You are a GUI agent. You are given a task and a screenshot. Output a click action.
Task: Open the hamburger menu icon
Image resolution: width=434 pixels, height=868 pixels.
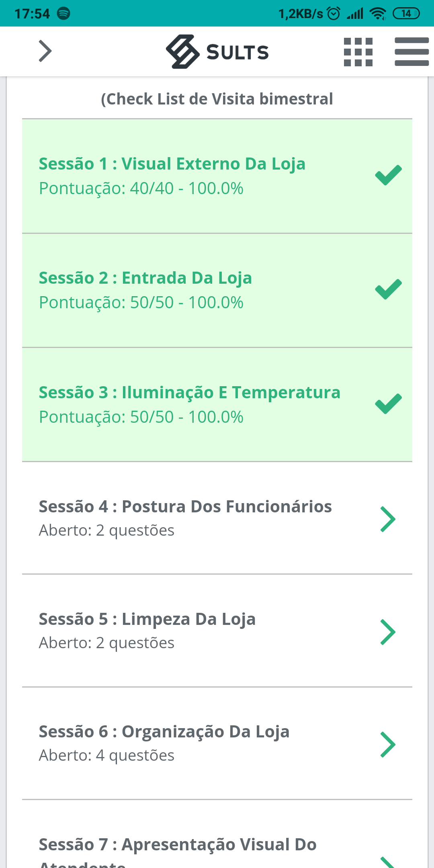point(411,52)
